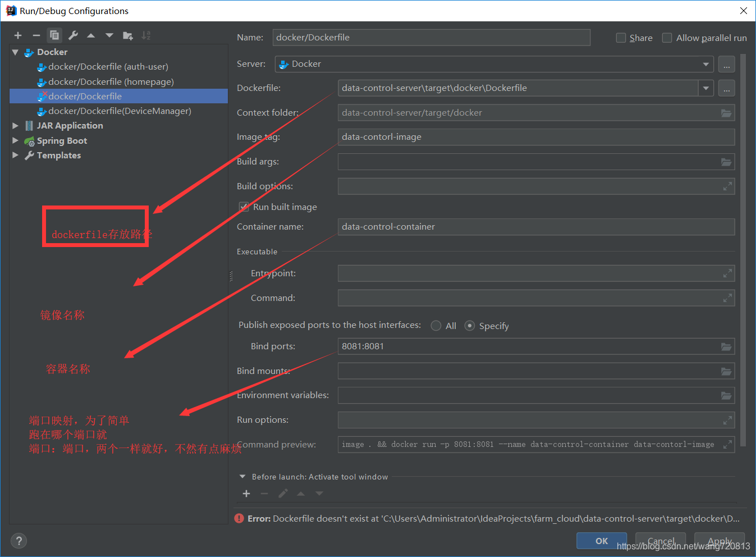Move Before launch task down
This screenshot has height=557, width=756.
319,494
